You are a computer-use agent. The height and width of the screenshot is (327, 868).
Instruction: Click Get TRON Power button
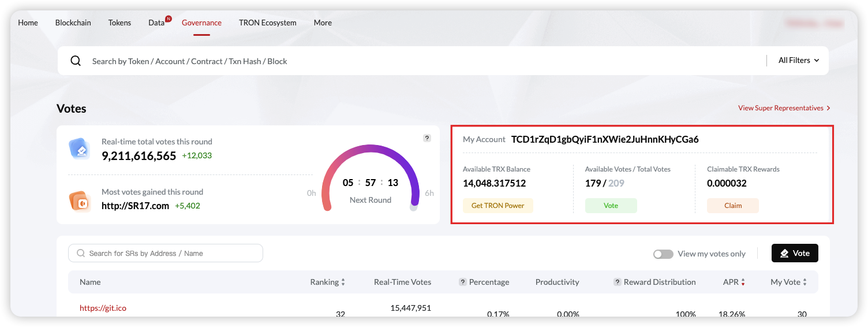(498, 206)
